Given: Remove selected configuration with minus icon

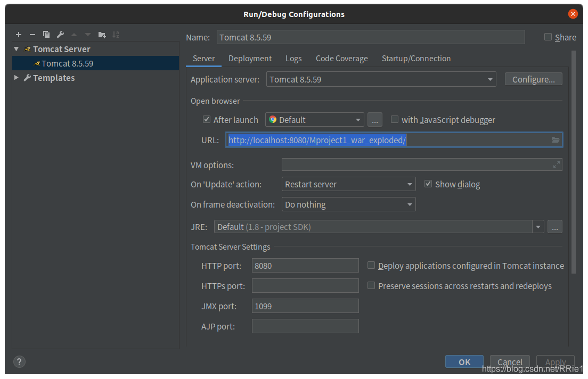Looking at the screenshot, I should [32, 35].
